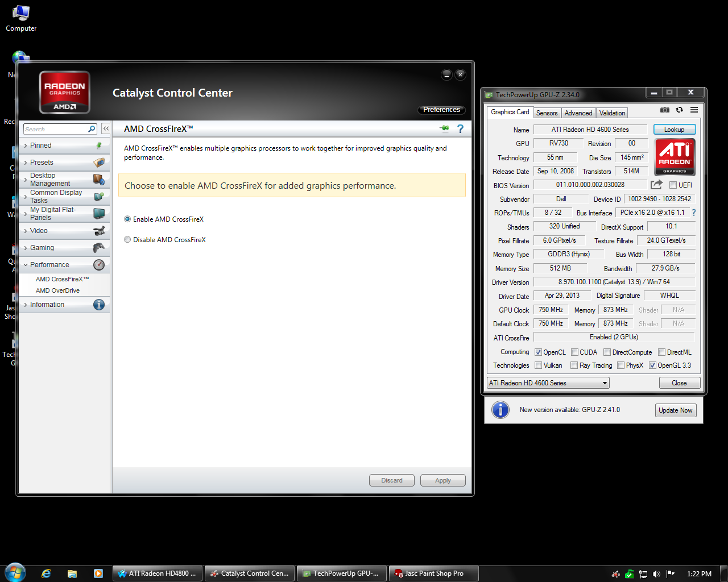Toggle the OpenCL checkbox
Screen dimensions: 728x582
point(539,352)
